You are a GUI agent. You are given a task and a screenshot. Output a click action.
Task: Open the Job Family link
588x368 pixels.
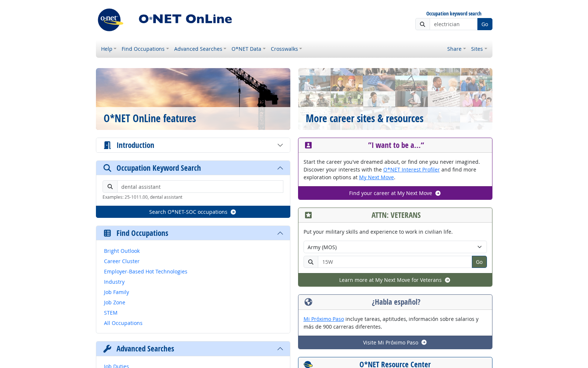[x=116, y=292]
